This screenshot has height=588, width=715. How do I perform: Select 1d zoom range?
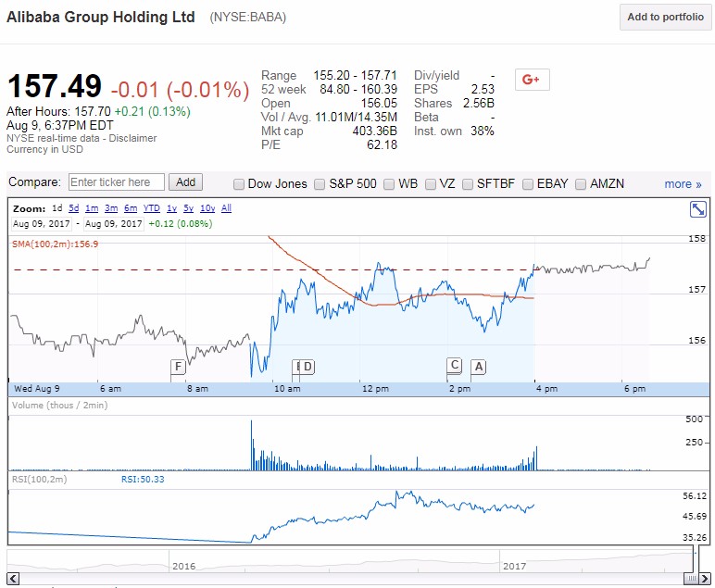(57, 208)
